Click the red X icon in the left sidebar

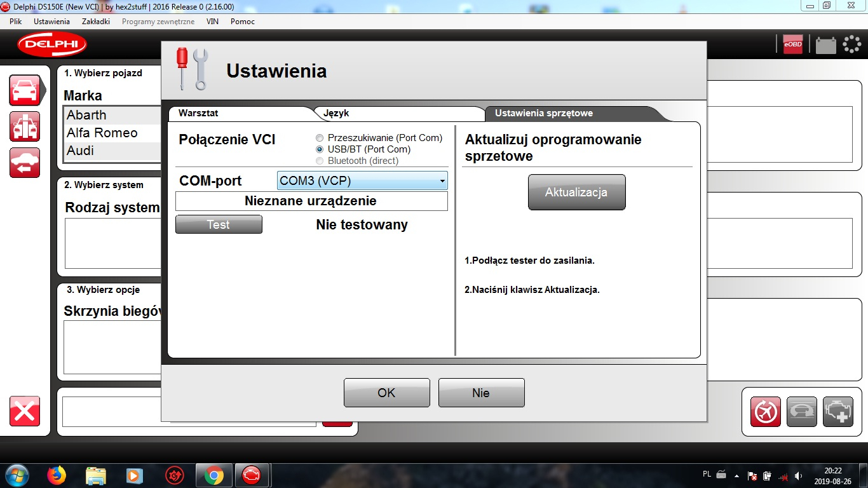[25, 411]
